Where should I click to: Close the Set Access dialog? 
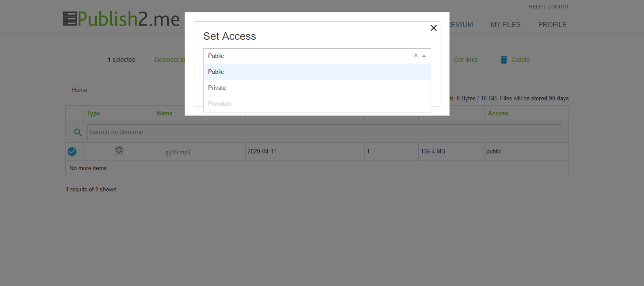click(x=434, y=28)
